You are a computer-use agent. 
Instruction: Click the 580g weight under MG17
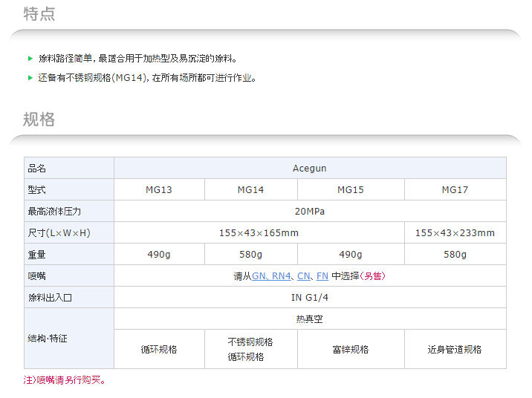tap(455, 254)
